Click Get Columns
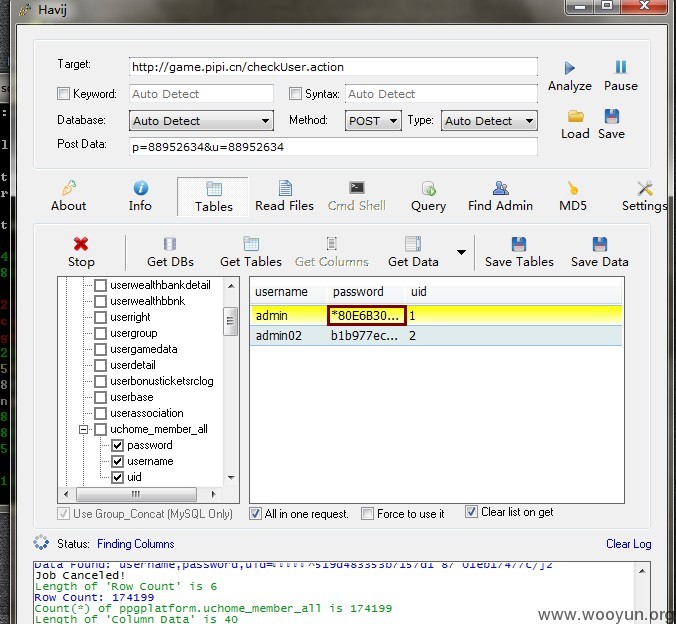This screenshot has height=624, width=676. (x=332, y=252)
